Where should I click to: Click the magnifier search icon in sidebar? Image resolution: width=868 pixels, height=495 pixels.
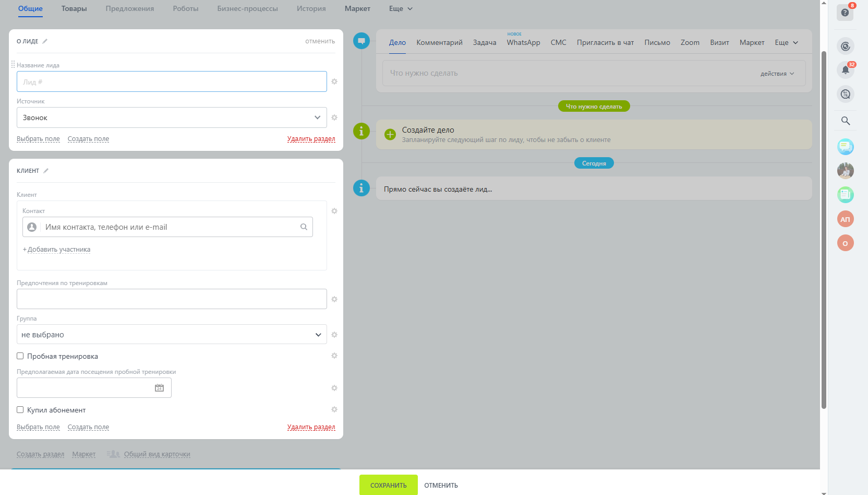pos(845,121)
